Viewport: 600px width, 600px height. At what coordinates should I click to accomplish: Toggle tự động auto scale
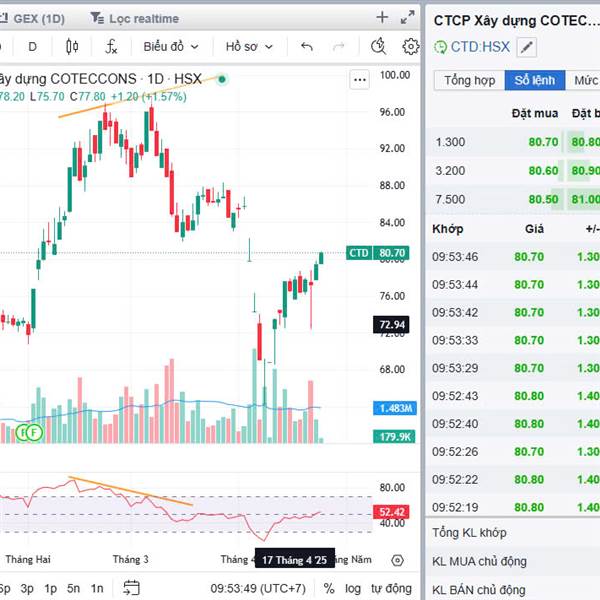[391, 588]
